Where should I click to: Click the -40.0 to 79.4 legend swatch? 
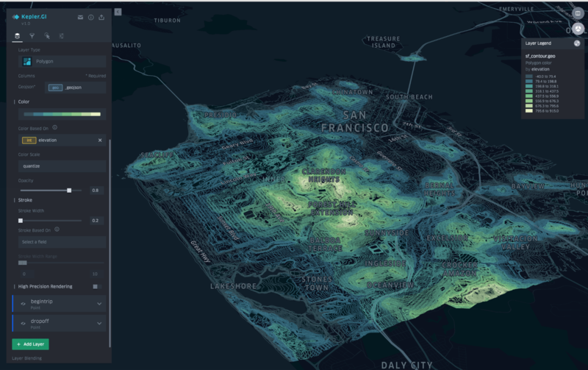tap(528, 77)
